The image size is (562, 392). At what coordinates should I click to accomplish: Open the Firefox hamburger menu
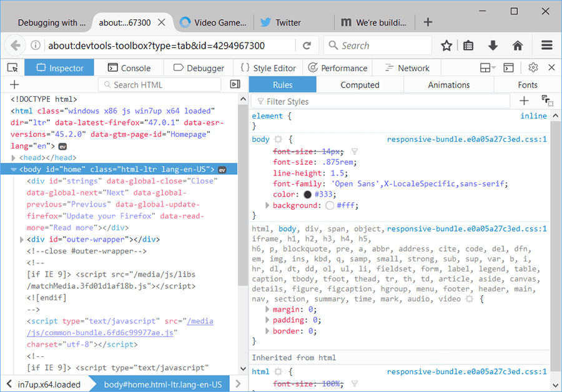click(x=547, y=46)
